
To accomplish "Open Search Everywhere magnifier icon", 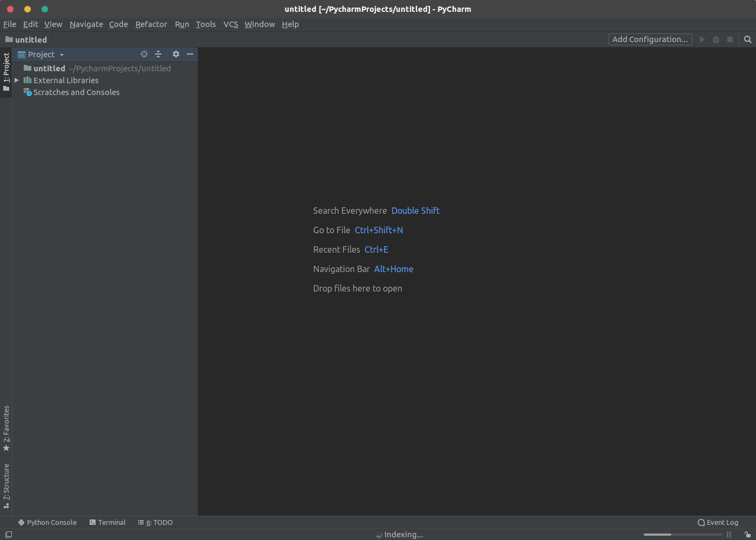I will click(748, 39).
